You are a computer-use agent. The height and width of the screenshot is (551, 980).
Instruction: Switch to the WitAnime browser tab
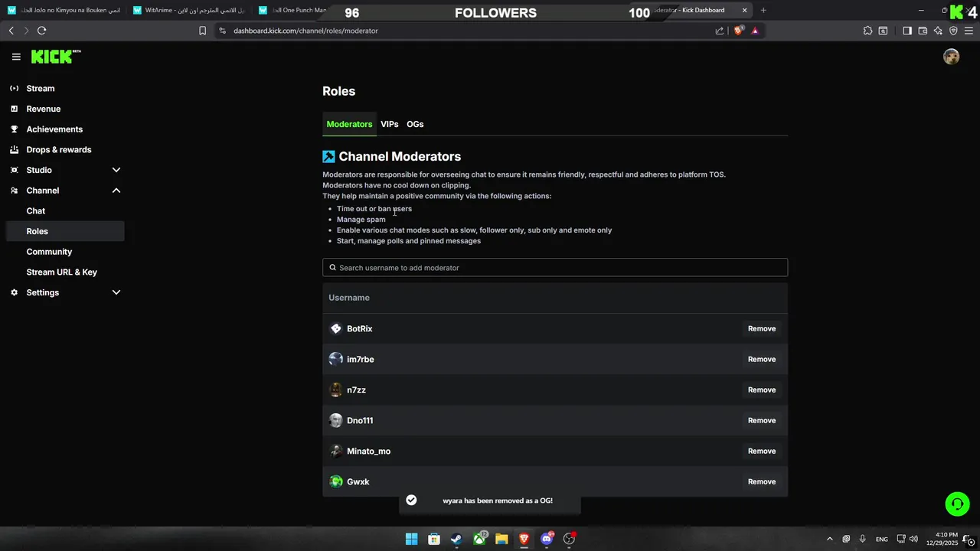coord(189,10)
